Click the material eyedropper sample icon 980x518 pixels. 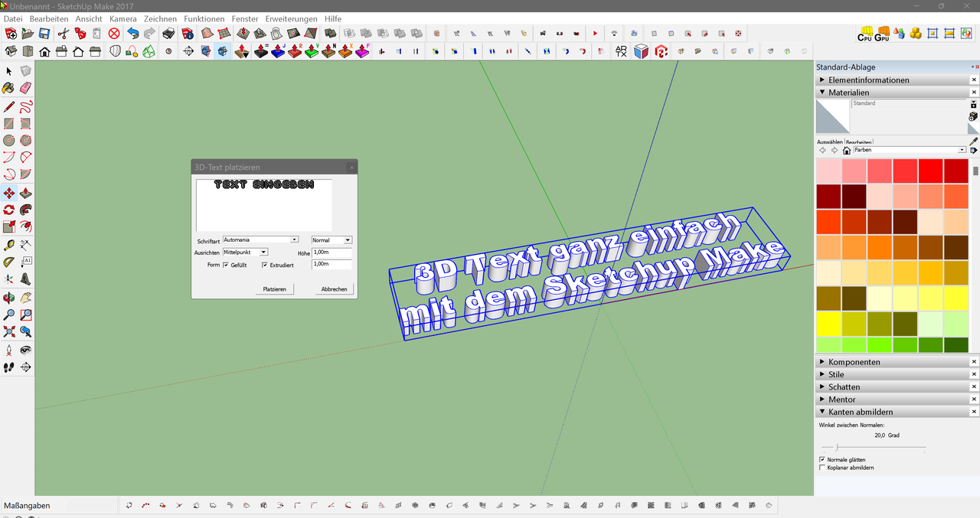pyautogui.click(x=973, y=142)
